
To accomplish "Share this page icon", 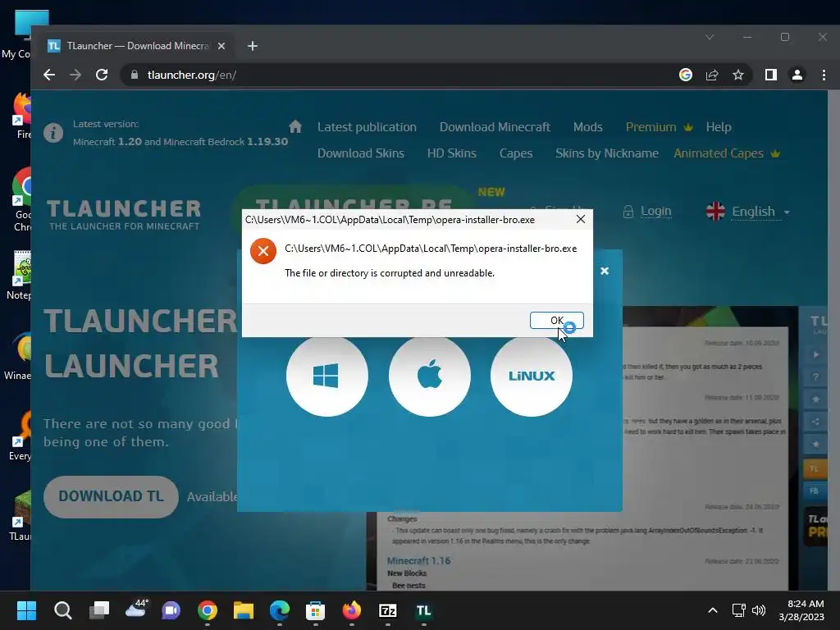I will point(712,75).
